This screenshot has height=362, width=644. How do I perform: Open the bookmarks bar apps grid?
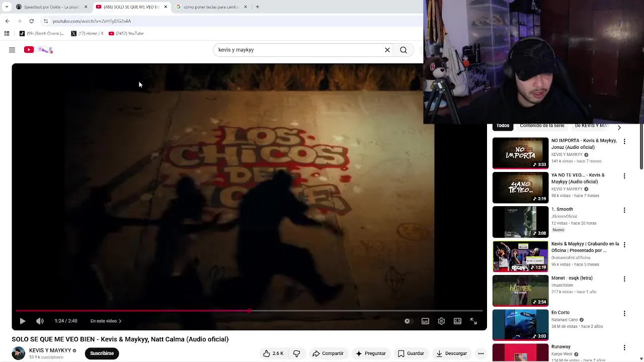click(7, 33)
